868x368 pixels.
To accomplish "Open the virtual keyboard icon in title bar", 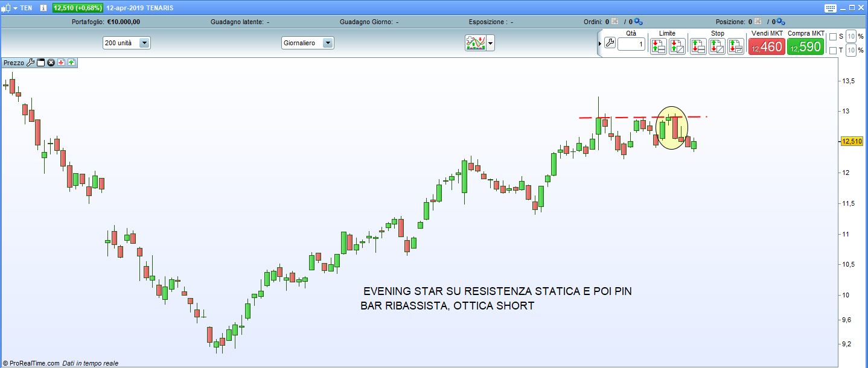I will tap(830, 8).
